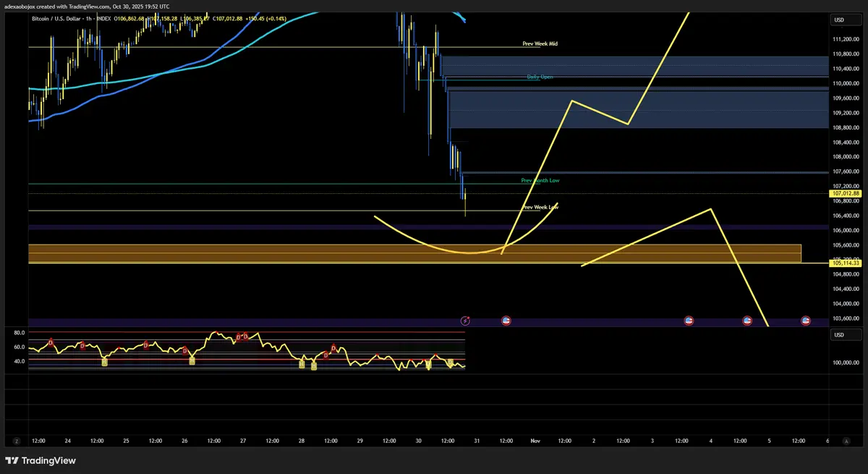868x474 pixels.
Task: Open the US flag event near Oct 31 12:00
Action: (x=506, y=320)
